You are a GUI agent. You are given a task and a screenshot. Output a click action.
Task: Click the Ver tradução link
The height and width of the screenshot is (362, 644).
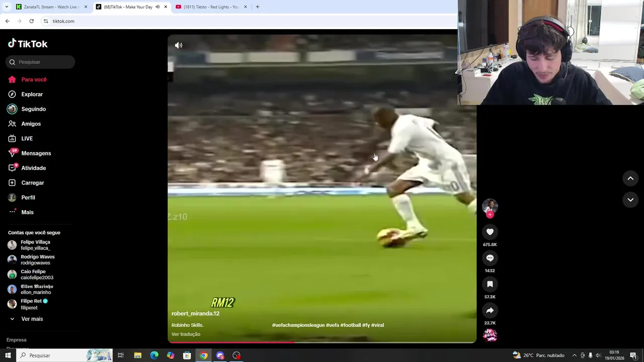tap(186, 334)
